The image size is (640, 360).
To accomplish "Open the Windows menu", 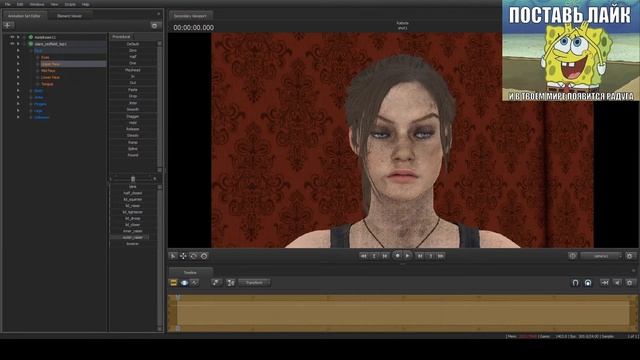I will pos(37,4).
